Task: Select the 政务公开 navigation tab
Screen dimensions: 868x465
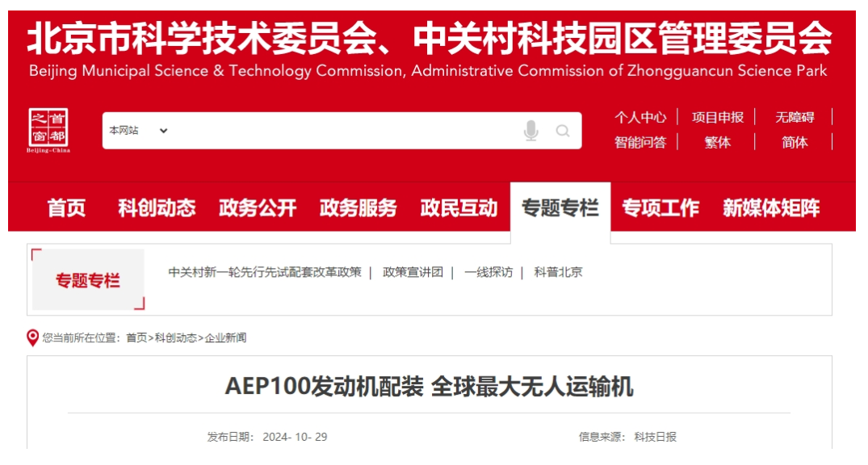Action: point(258,207)
